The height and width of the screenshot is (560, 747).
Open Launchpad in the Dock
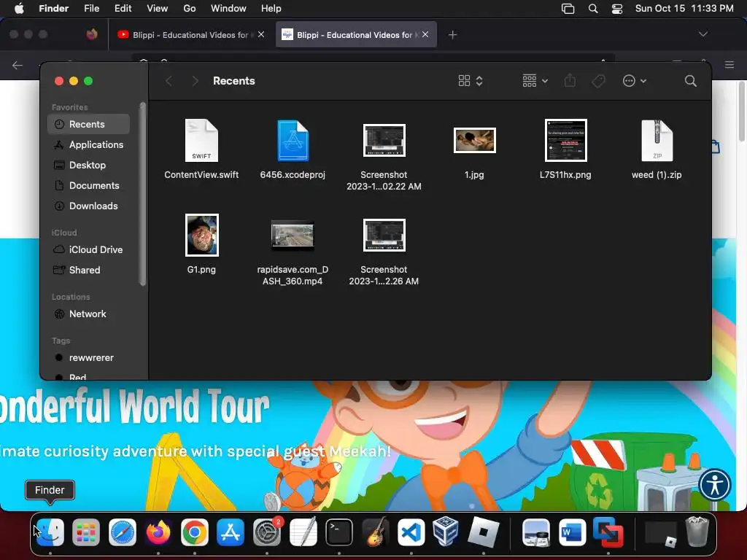[86, 532]
